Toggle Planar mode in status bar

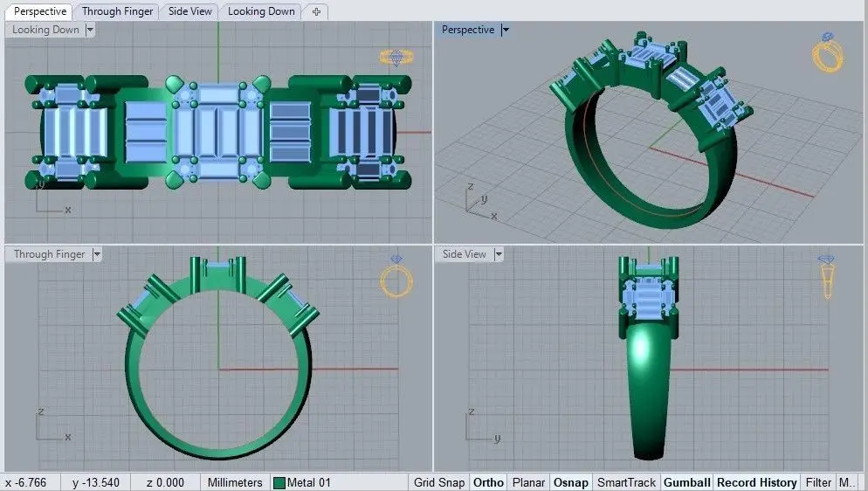click(x=528, y=482)
